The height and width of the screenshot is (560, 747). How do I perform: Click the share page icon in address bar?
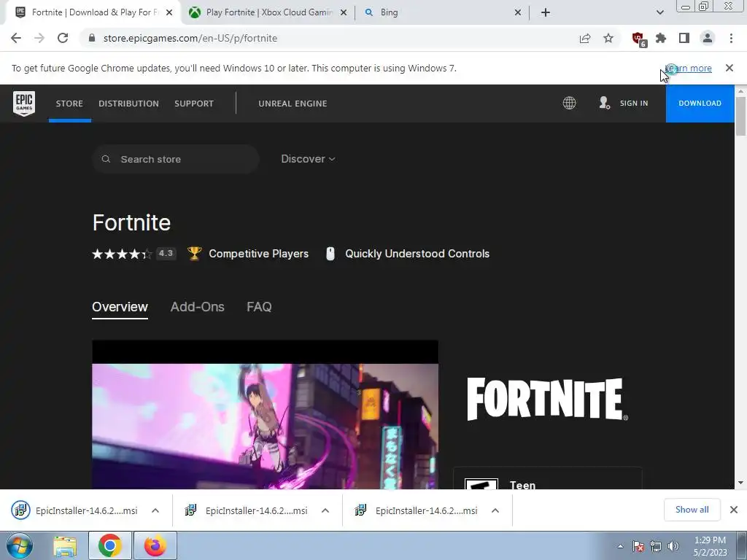(585, 38)
